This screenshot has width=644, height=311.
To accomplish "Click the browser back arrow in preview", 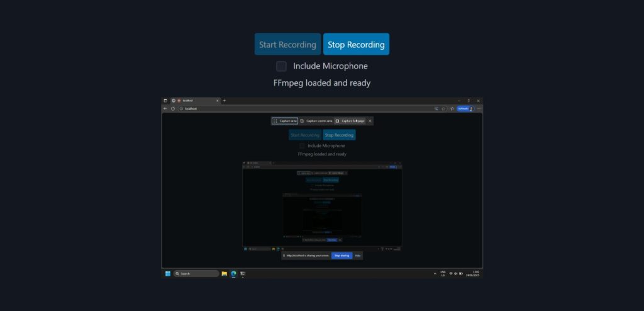I will pos(165,108).
